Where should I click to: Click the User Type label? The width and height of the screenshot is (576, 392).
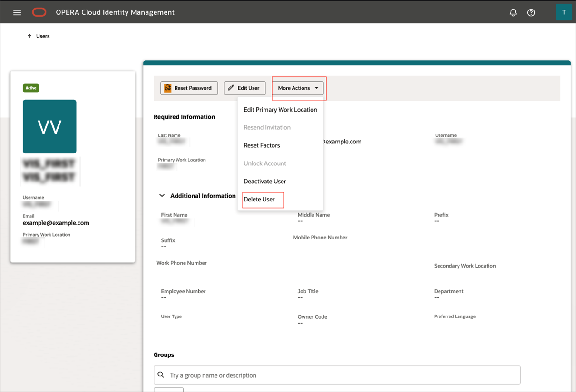171,316
